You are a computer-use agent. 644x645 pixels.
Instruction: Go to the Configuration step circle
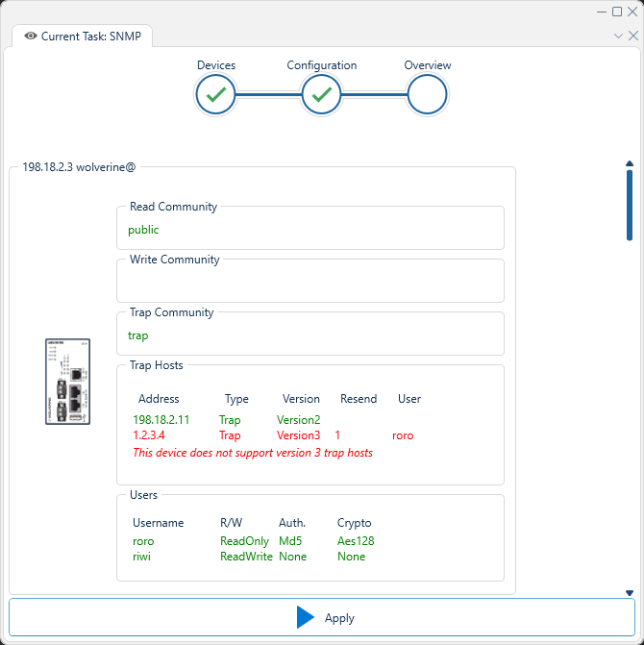322,94
